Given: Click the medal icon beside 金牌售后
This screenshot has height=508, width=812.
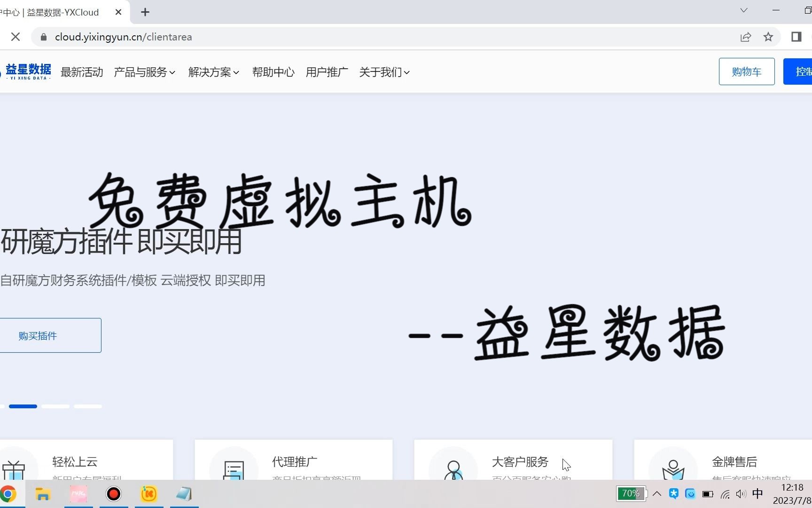Looking at the screenshot, I should coord(673,469).
